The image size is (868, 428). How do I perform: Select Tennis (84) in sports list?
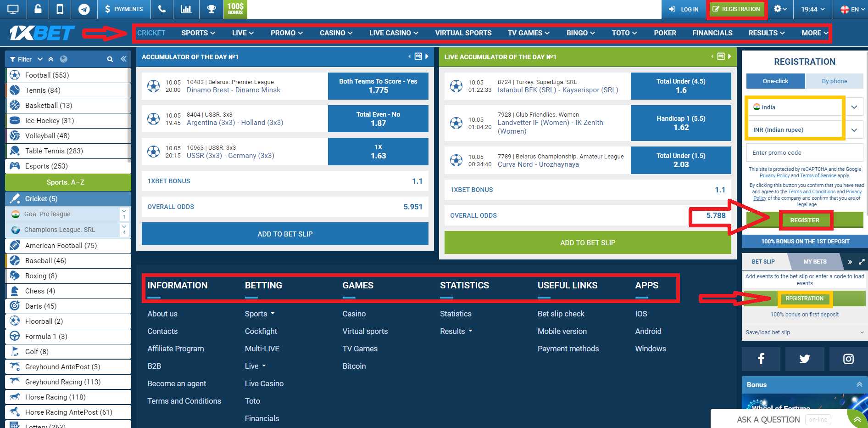click(x=68, y=90)
